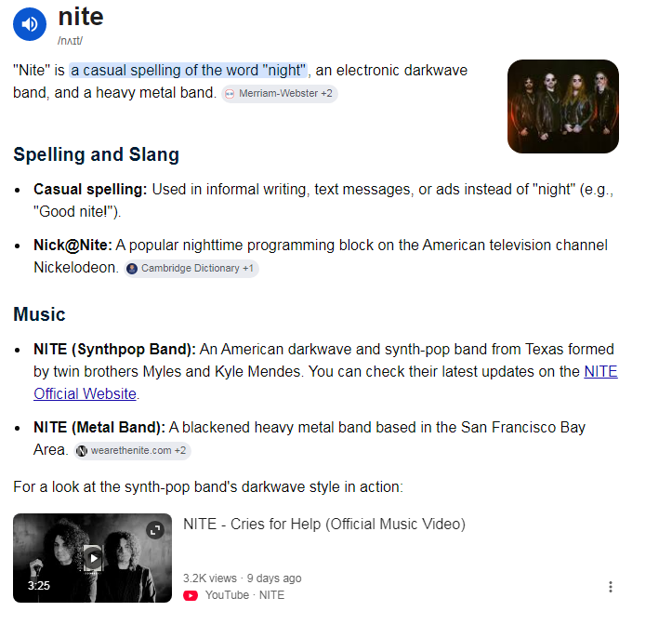Play the Cries for Help video
672x638 pixels.
[x=93, y=558]
